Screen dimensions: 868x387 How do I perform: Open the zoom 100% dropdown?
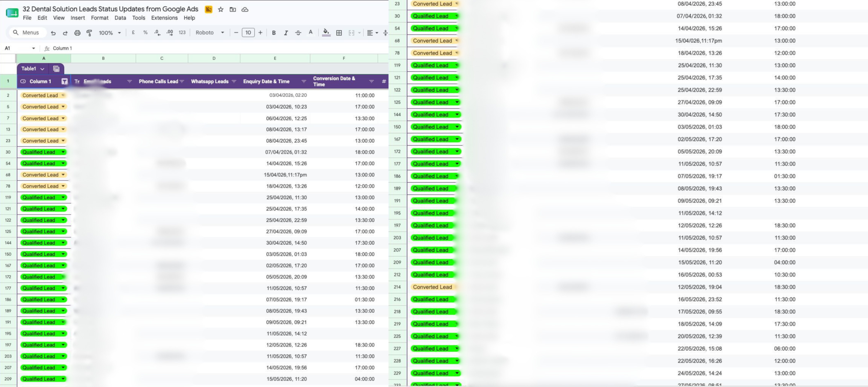pos(110,33)
